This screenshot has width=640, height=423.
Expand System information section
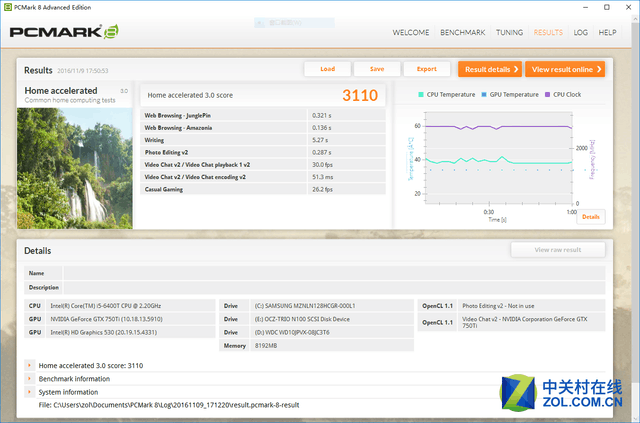pyautogui.click(x=29, y=392)
